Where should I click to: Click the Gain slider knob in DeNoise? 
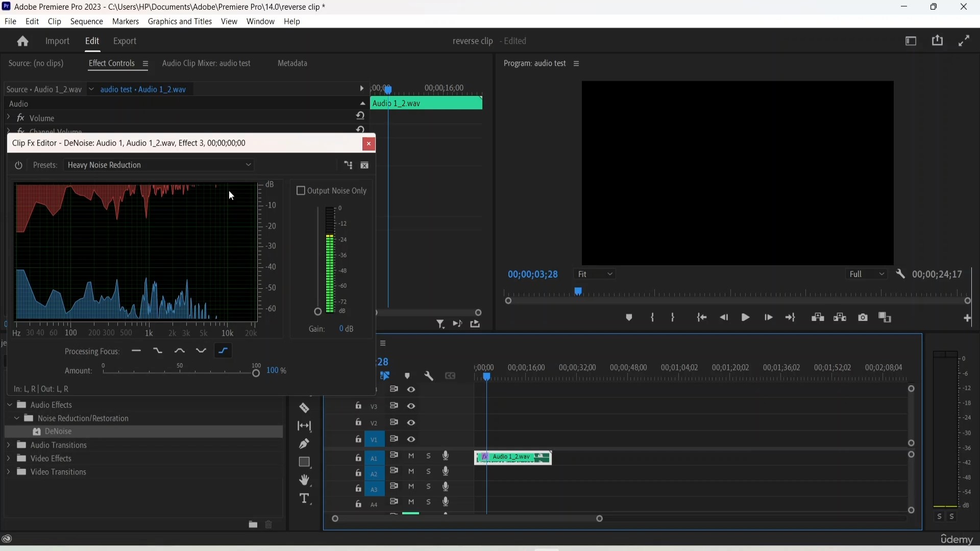pyautogui.click(x=317, y=313)
